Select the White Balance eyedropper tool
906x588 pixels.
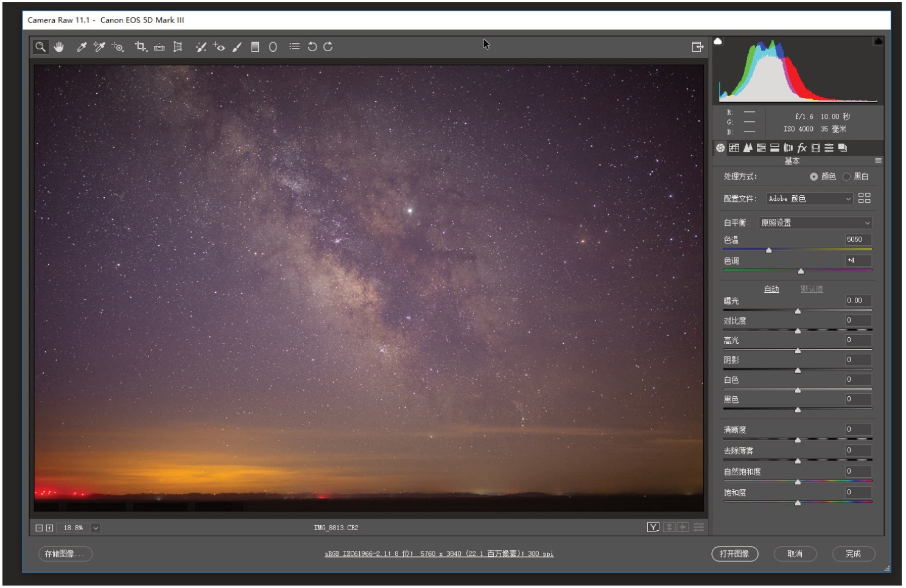pyautogui.click(x=82, y=47)
